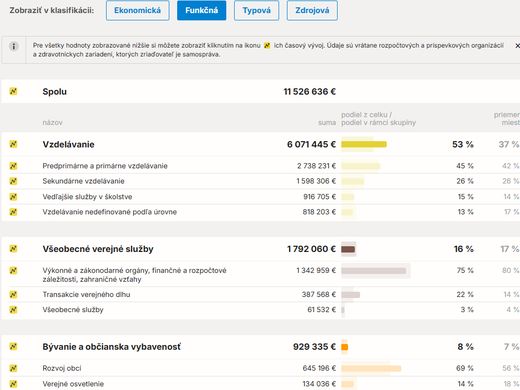520x390 pixels.
Task: Close the info notice banner
Action: 517,46
